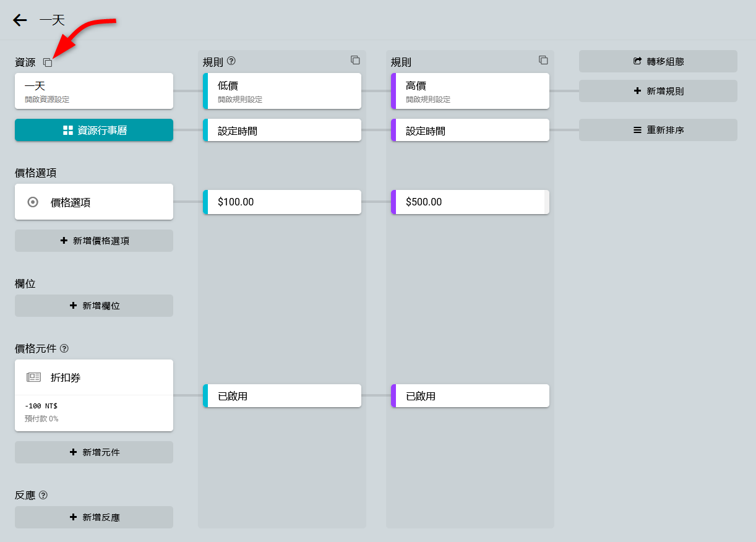756x542 pixels.
Task: Toggle 已啟用 under the 高價 rule
Action: point(470,396)
